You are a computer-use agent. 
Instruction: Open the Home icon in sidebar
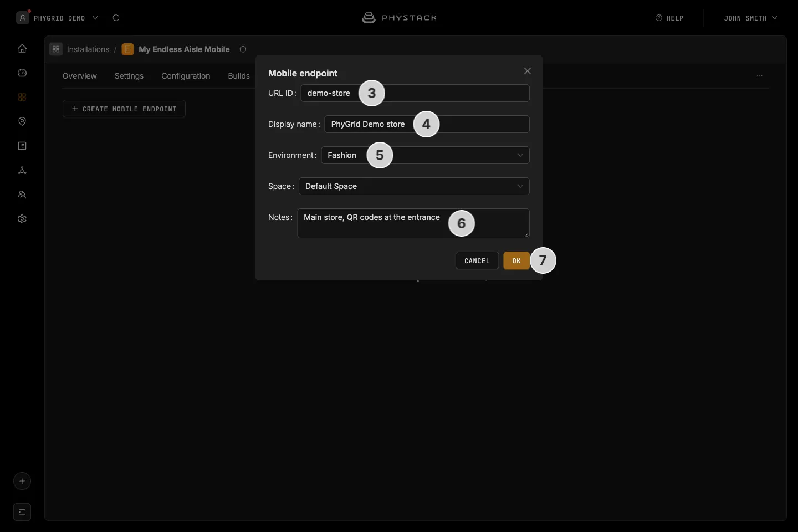coord(22,48)
